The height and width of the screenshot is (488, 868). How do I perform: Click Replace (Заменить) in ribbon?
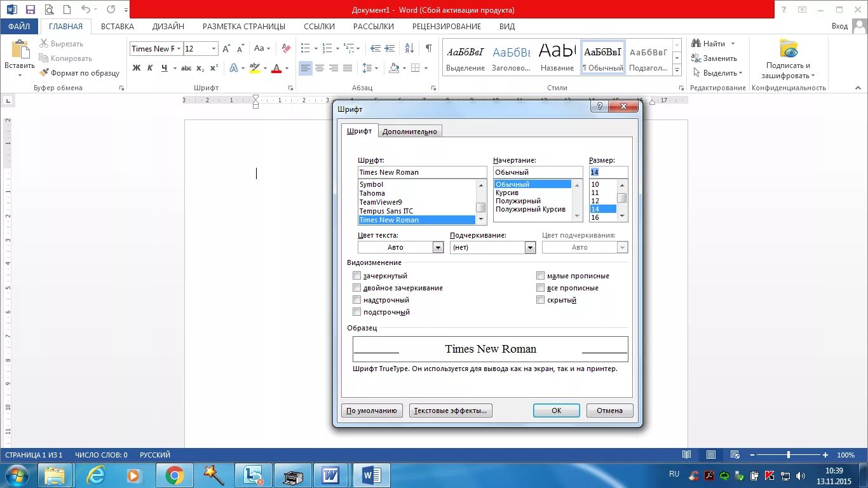715,58
